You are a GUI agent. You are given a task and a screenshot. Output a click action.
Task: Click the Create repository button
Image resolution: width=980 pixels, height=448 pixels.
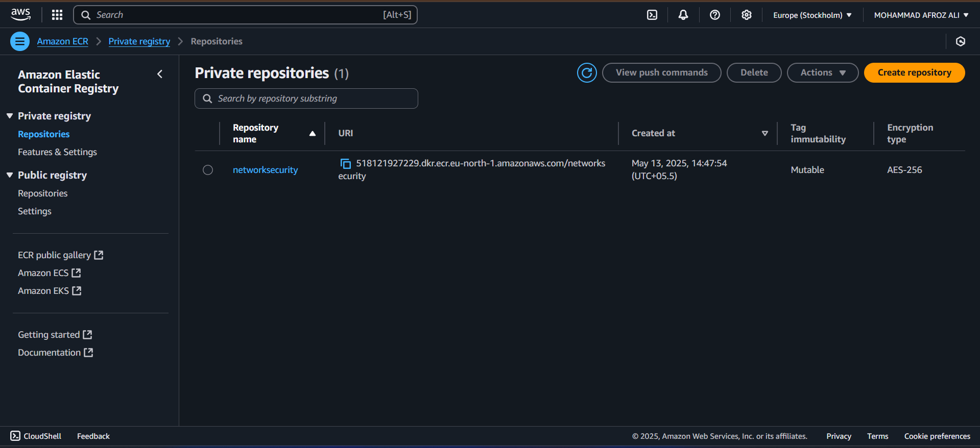point(914,72)
